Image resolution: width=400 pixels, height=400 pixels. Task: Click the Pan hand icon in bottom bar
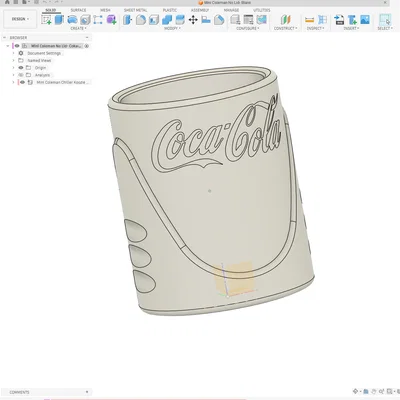click(x=374, y=391)
